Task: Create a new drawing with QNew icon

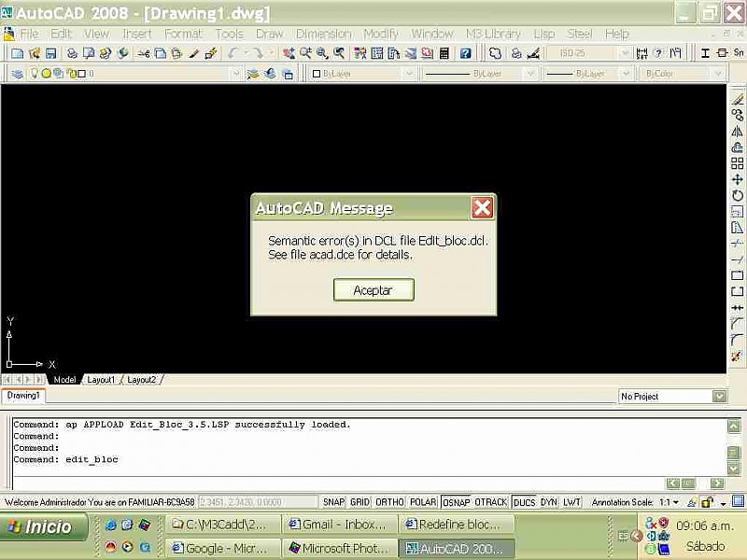Action: coord(18,53)
